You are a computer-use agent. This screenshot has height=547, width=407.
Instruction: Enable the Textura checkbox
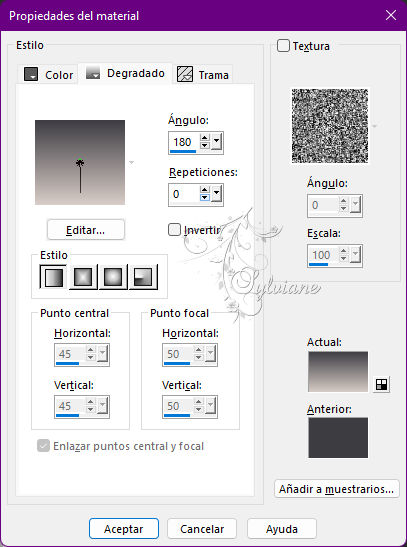[283, 46]
